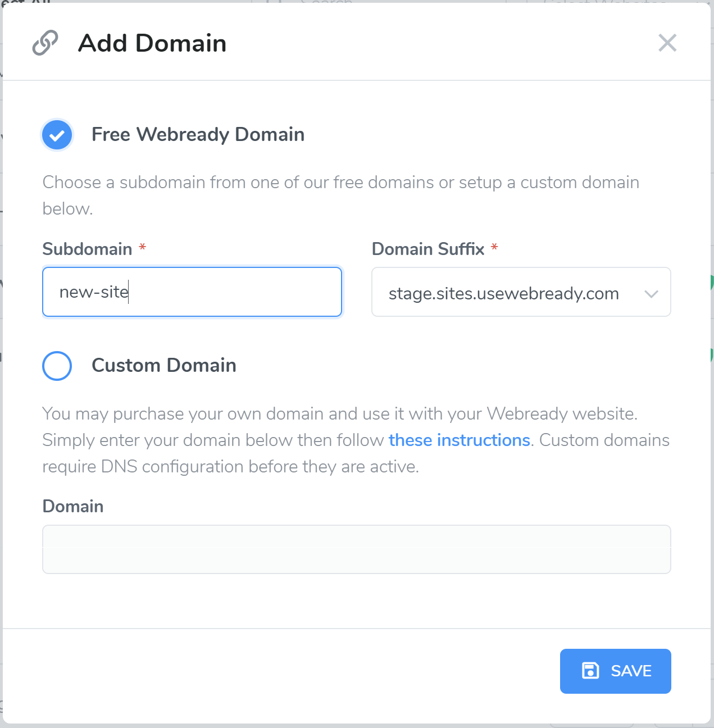The image size is (714, 728).
Task: Click the Subdomain field label
Action: point(87,249)
